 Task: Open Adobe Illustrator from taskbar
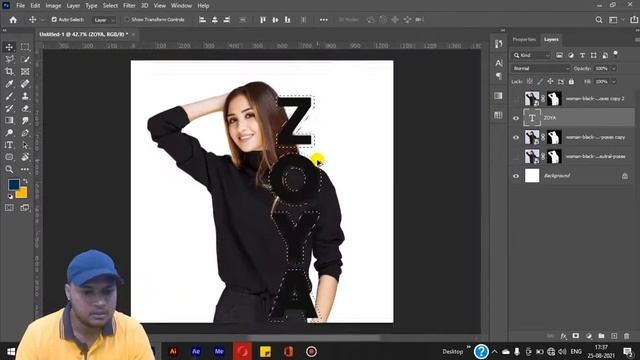click(x=173, y=351)
